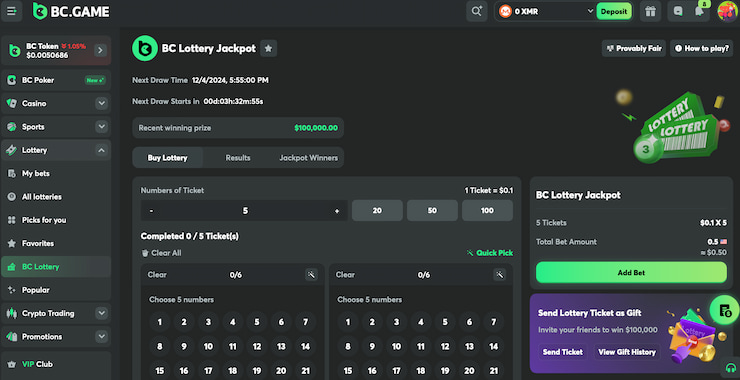
Task: Click Clear on the second ticket
Action: [x=345, y=275]
